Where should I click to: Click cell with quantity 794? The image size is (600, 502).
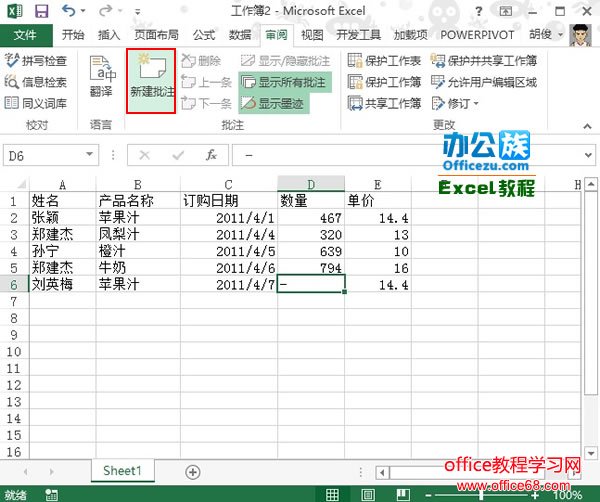click(311, 267)
